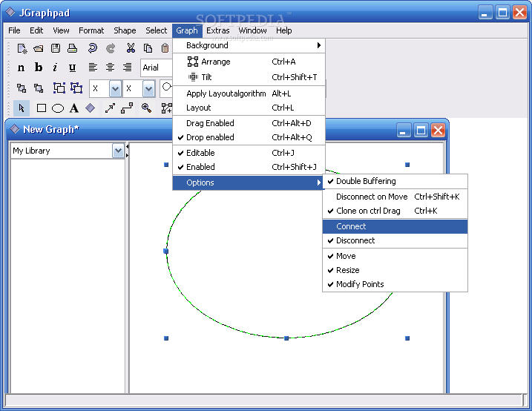Apply normal font style with the n icon
This screenshot has width=532, height=411.
[21, 68]
